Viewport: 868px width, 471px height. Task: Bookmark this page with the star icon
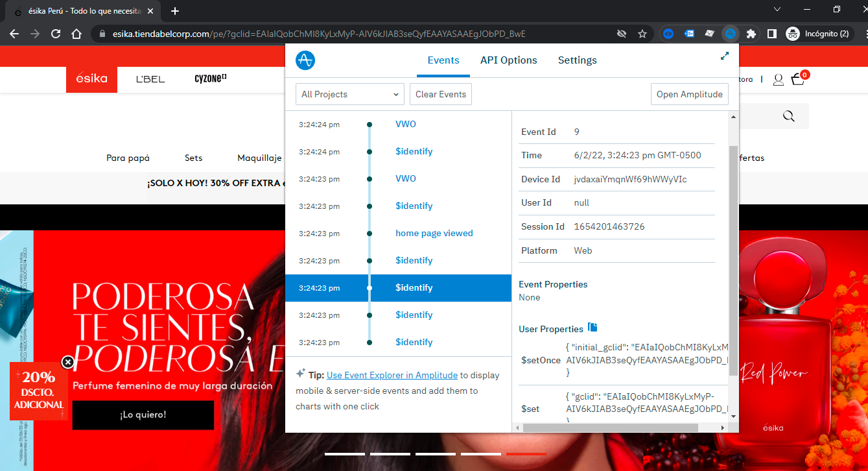642,34
